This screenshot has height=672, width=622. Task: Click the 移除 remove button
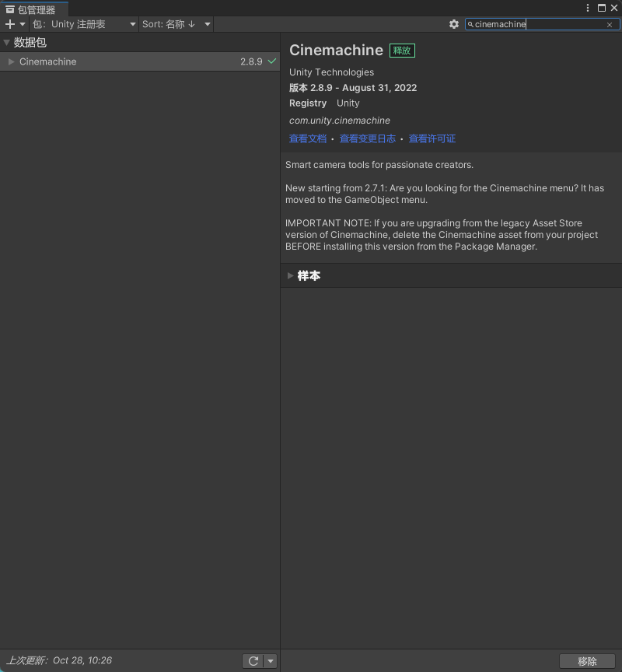(x=587, y=661)
